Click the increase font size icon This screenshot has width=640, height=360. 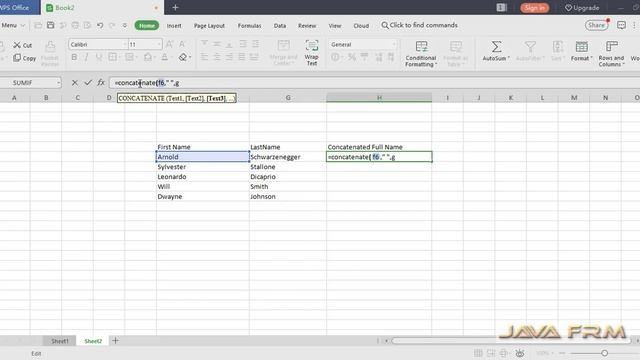170,44
